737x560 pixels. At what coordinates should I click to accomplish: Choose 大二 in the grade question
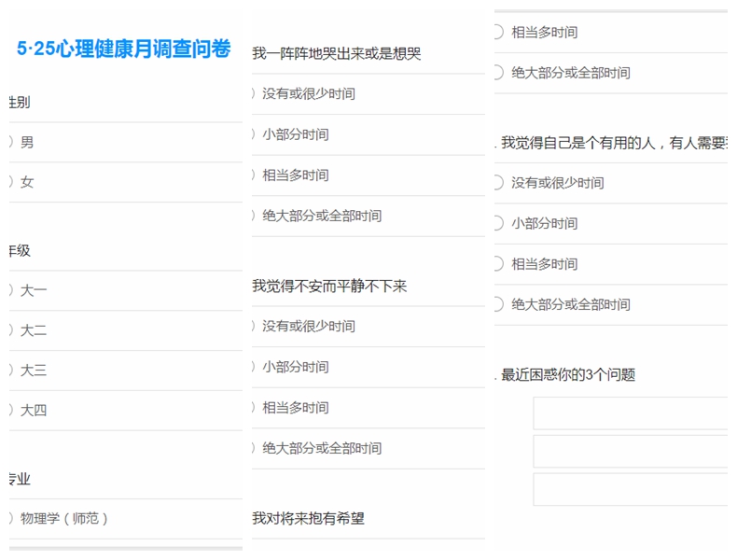tap(33, 330)
